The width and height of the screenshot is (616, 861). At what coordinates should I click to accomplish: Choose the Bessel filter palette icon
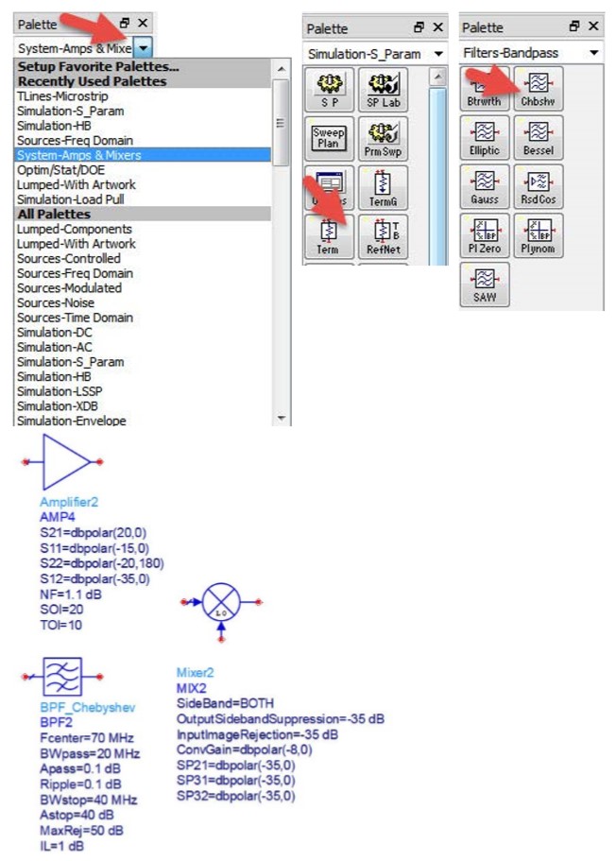538,138
